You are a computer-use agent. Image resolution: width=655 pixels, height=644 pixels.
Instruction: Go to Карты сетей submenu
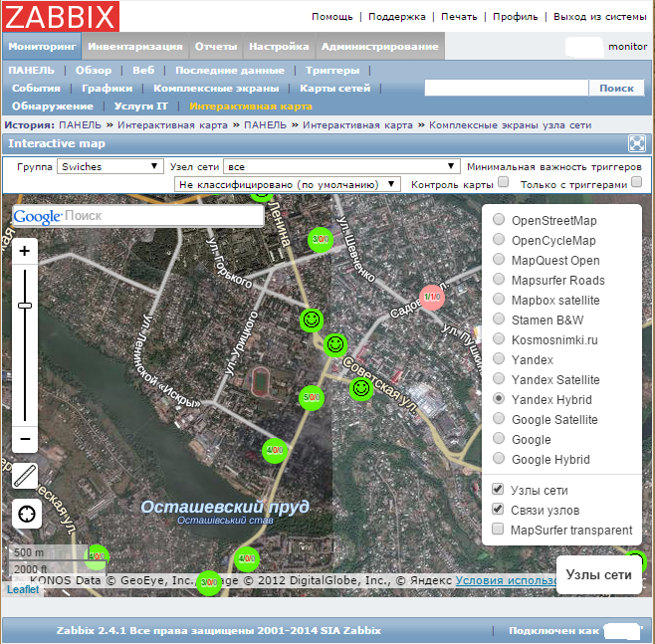(x=335, y=89)
